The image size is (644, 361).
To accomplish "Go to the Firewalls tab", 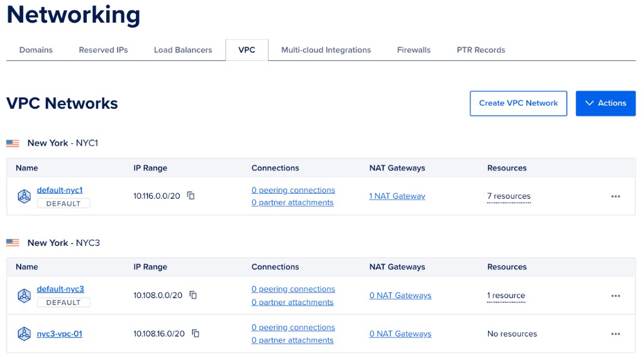I will [414, 50].
